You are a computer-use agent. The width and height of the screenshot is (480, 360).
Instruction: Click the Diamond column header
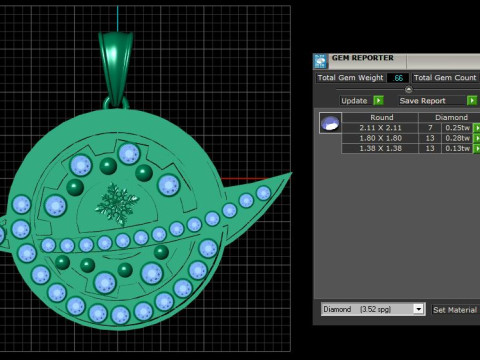click(449, 117)
